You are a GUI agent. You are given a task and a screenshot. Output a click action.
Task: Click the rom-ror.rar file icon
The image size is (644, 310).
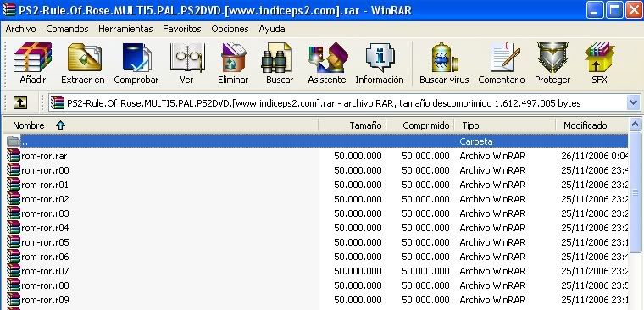(x=14, y=156)
